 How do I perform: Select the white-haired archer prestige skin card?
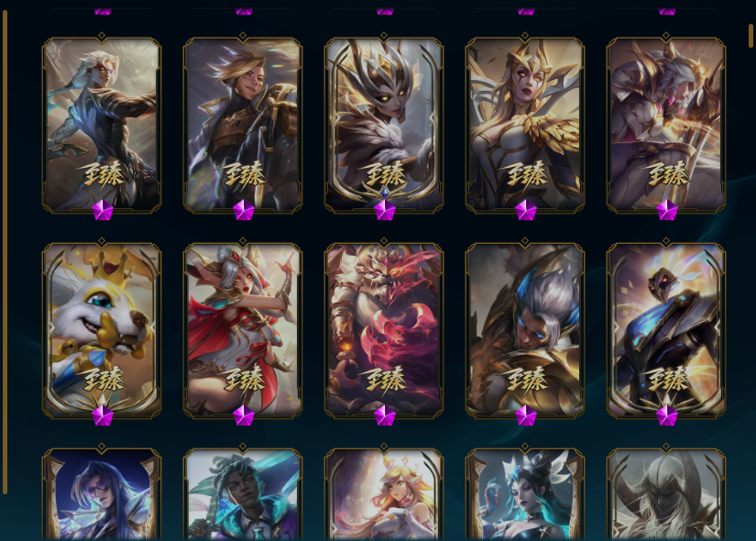coord(102,125)
